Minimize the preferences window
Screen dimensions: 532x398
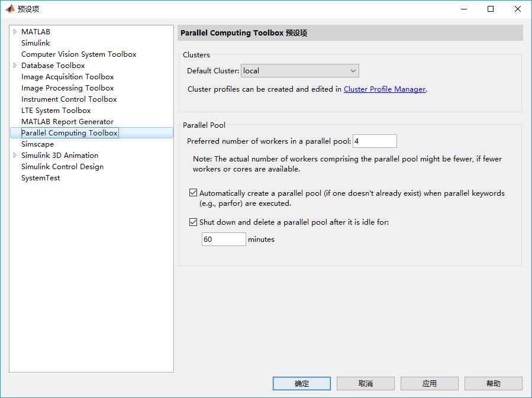(464, 9)
